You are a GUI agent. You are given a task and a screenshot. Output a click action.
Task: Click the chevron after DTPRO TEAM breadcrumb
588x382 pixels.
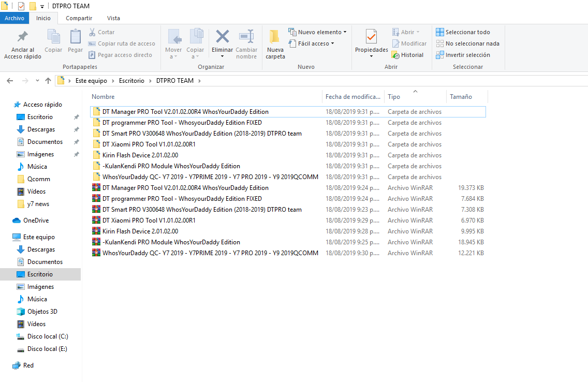click(x=199, y=81)
